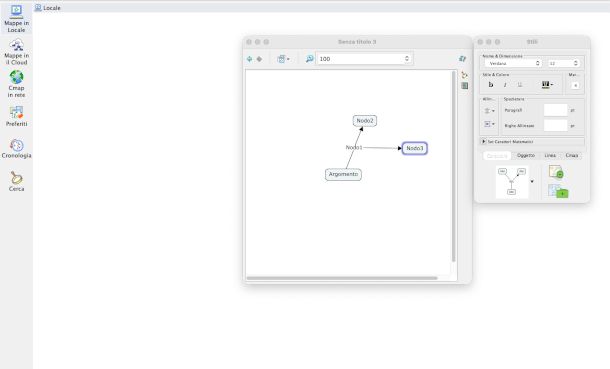Click the map's vertical scrollbar

point(454,166)
